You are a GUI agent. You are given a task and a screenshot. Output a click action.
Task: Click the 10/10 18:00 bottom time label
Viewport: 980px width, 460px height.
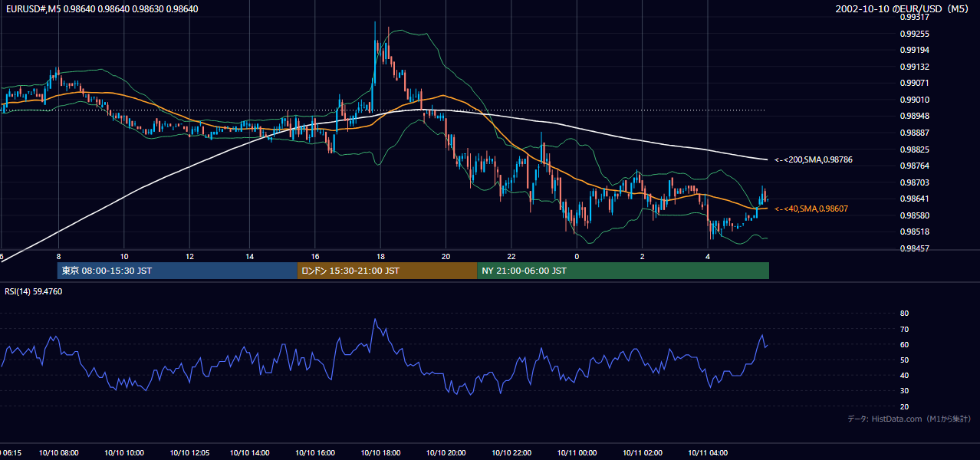[380, 453]
